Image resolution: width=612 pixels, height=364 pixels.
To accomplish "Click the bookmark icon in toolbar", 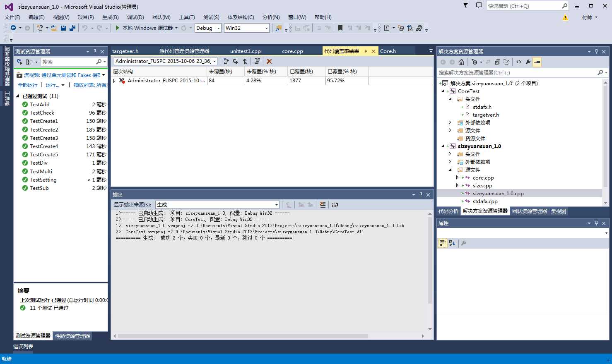I will point(340,28).
